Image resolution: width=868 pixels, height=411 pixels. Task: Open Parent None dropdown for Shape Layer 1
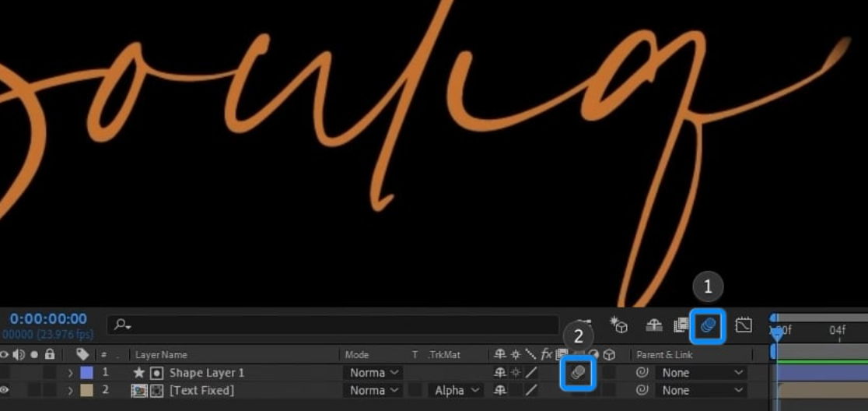(x=702, y=373)
